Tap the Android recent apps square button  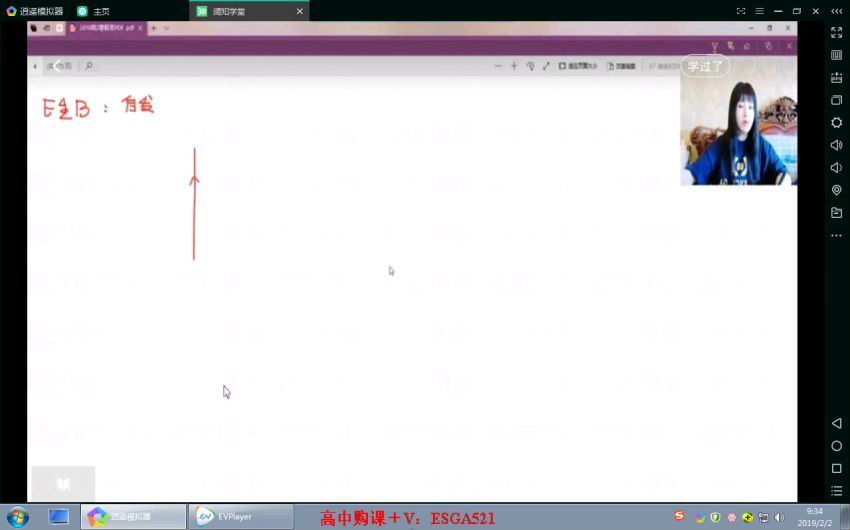[836, 468]
